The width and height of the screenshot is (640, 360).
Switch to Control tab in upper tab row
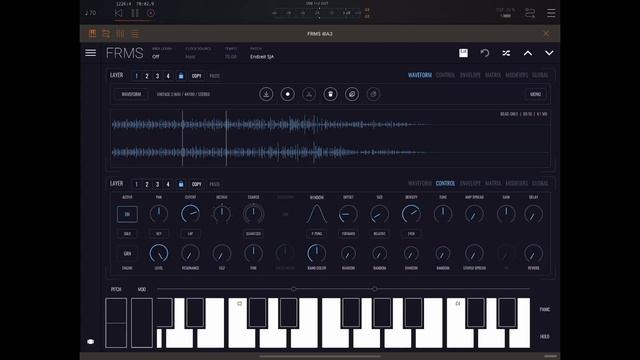pos(445,75)
